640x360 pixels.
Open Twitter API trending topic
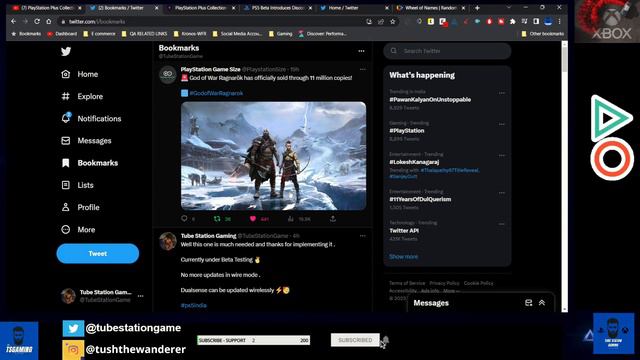pyautogui.click(x=404, y=231)
